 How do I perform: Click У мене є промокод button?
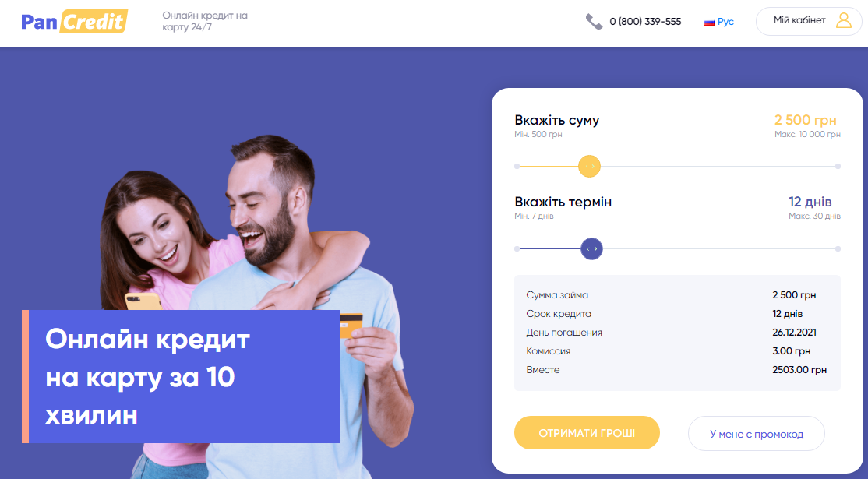coord(756,434)
